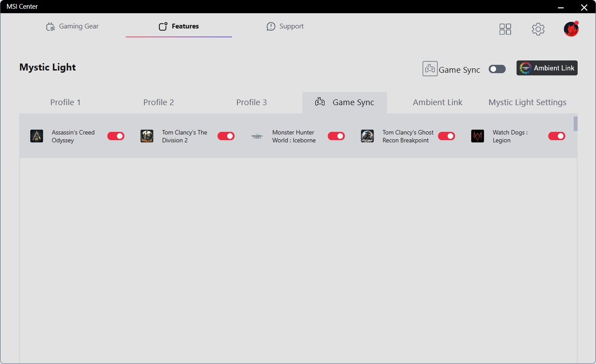Click the rainbow ring icon on Ambient Link

click(x=525, y=68)
